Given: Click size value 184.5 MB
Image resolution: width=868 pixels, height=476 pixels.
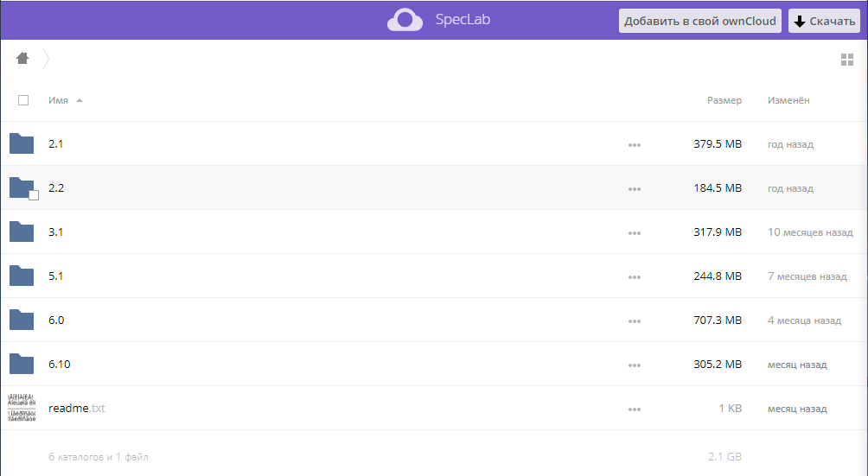Looking at the screenshot, I should 718,188.
